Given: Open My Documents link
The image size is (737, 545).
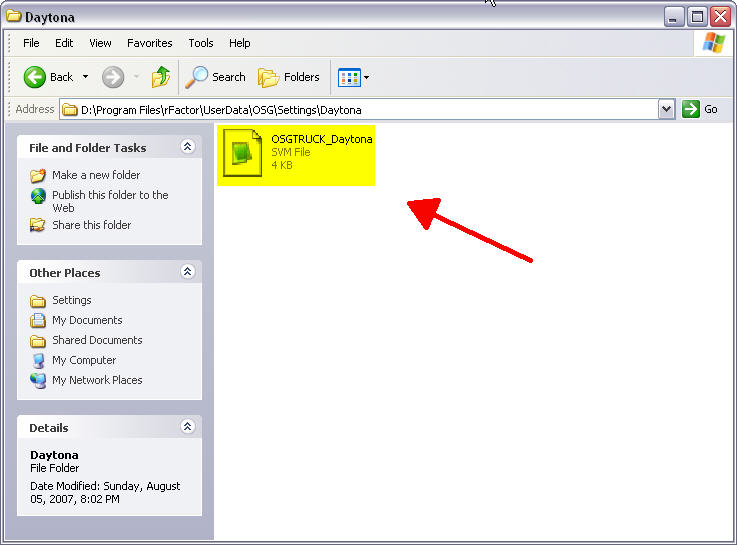Looking at the screenshot, I should [87, 320].
